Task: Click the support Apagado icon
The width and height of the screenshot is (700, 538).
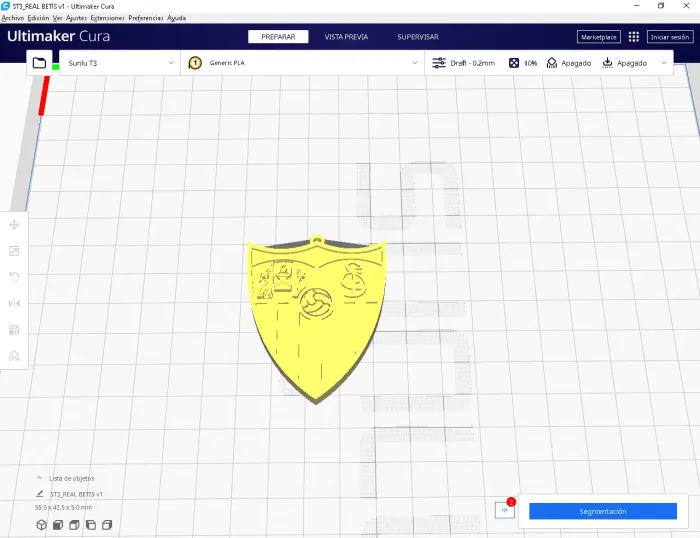Action: [552, 63]
